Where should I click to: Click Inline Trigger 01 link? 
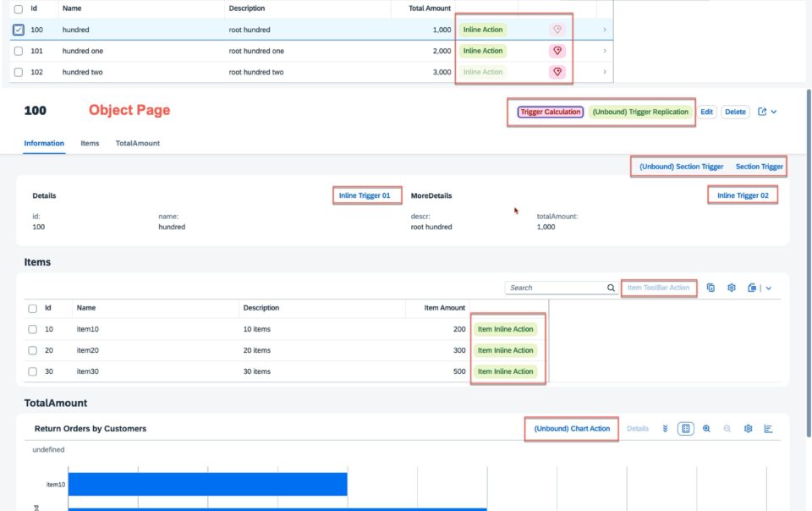(x=365, y=195)
